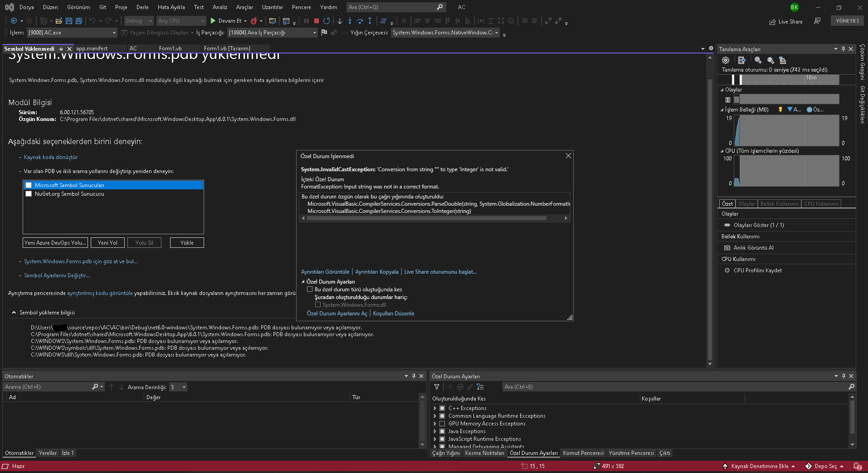The image size is (868, 473).
Task: Open the Araçlar menu
Action: click(x=244, y=7)
